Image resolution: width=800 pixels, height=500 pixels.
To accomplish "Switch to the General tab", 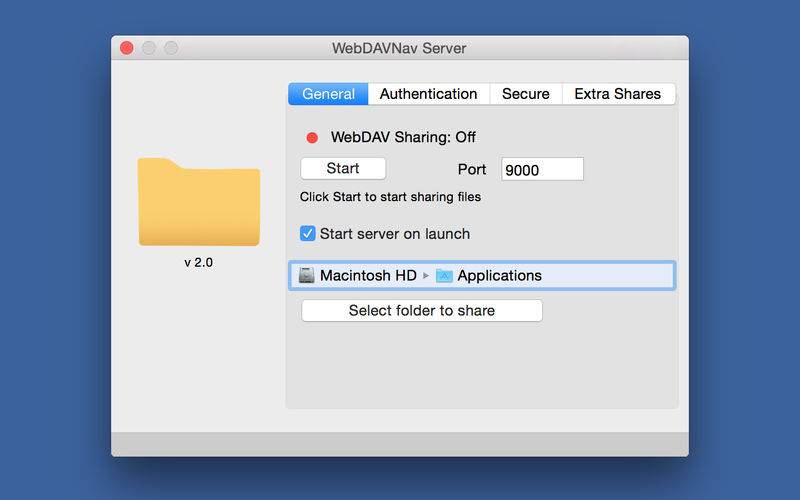I will [x=328, y=94].
